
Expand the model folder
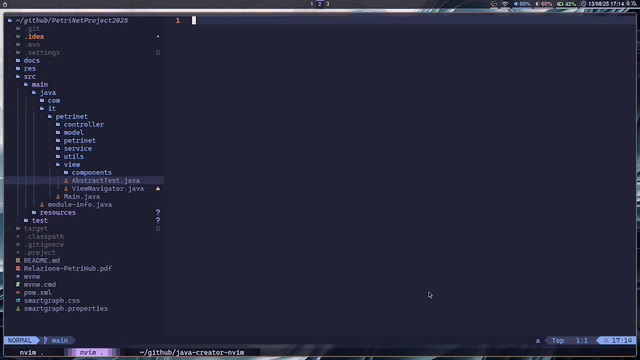[73, 132]
